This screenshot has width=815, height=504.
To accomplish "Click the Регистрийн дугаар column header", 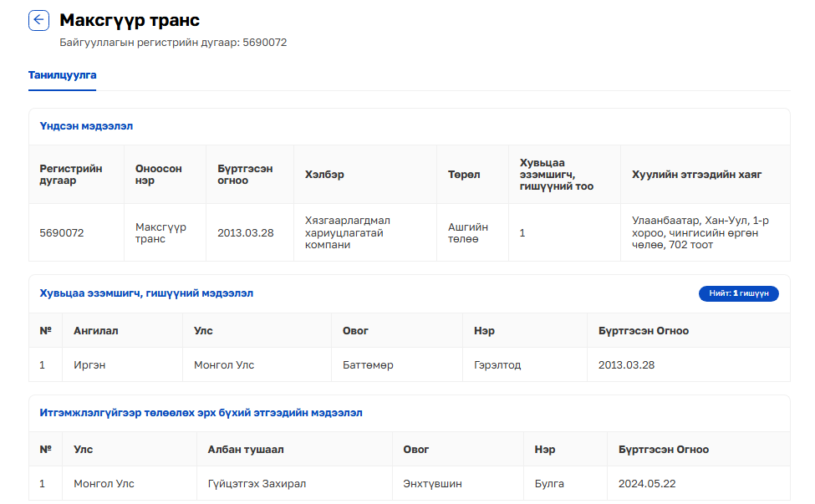I will click(x=71, y=175).
